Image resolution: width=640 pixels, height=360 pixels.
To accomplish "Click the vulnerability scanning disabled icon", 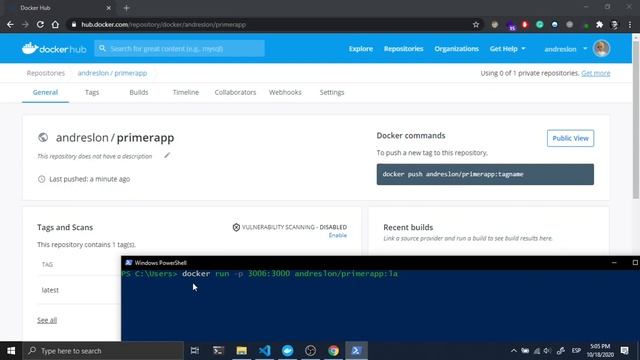I will pos(236,227).
